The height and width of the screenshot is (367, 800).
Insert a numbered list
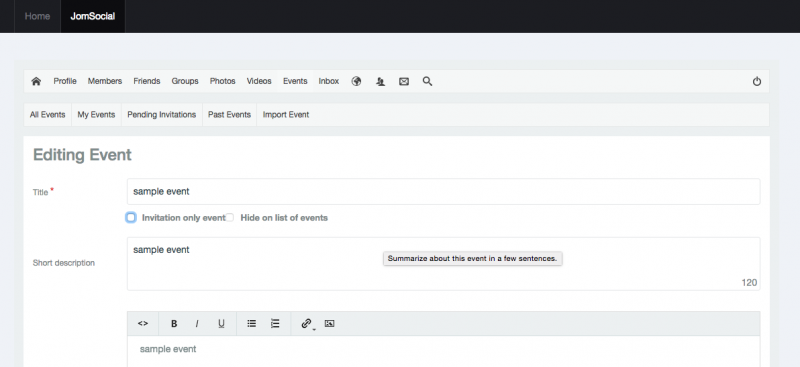point(275,323)
